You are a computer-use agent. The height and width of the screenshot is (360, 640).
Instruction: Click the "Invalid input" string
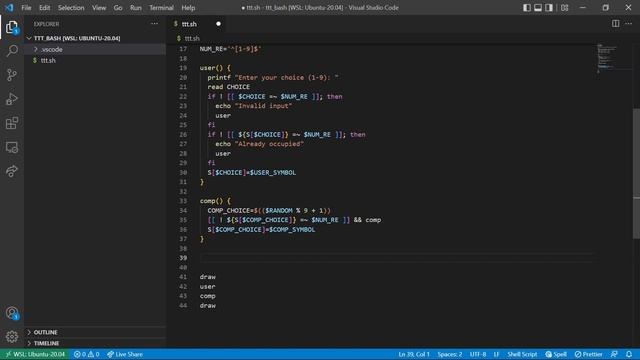pos(263,106)
